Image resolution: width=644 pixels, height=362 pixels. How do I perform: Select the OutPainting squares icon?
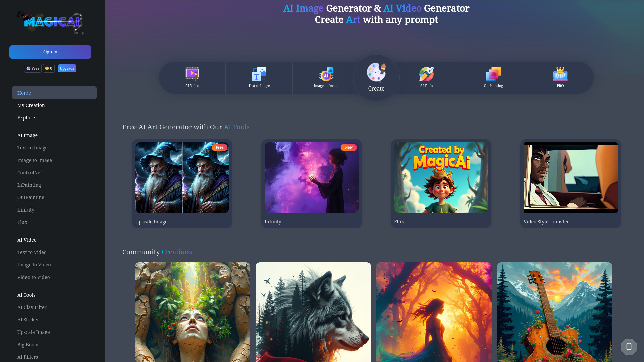[493, 74]
